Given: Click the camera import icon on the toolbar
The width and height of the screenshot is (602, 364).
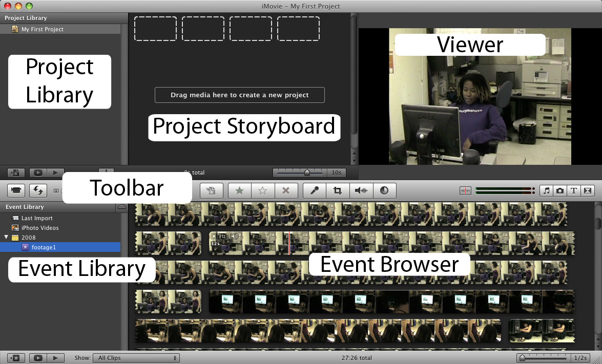Looking at the screenshot, I should click(x=15, y=190).
